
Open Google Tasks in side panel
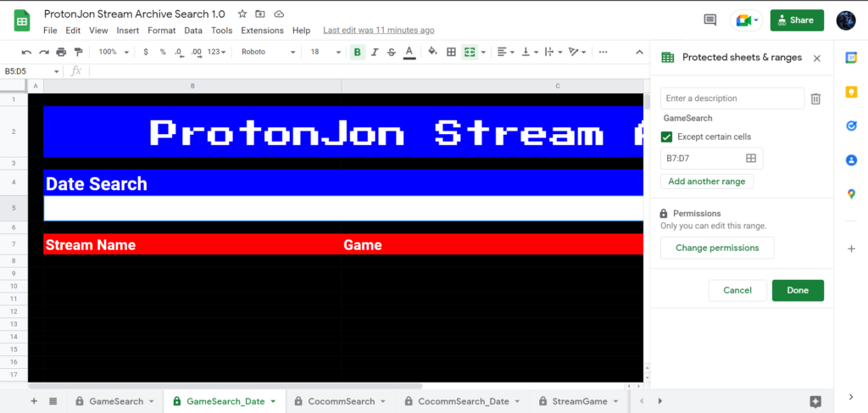[x=851, y=126]
